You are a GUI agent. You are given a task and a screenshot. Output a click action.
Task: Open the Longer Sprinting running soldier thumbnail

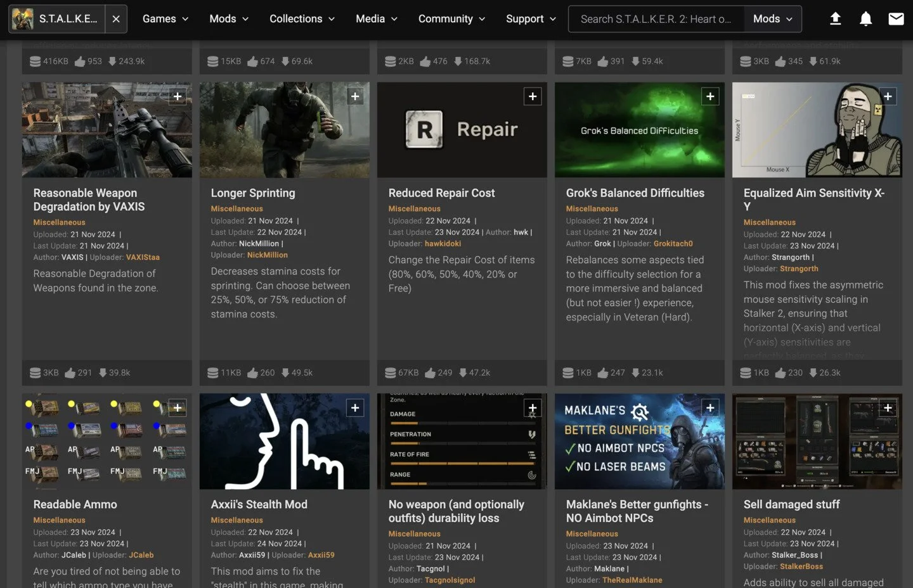click(284, 130)
